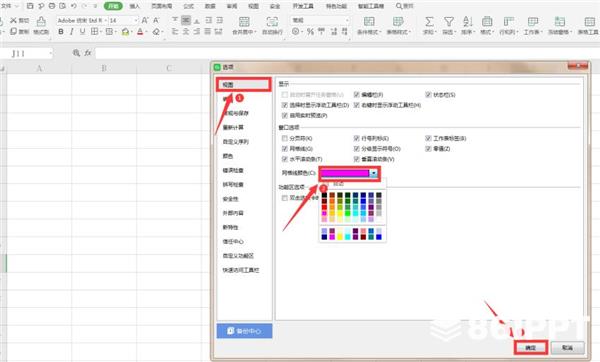The width and height of the screenshot is (600, 362).
Task: Click the percent style icon
Action: pyautogui.click(x=310, y=32)
